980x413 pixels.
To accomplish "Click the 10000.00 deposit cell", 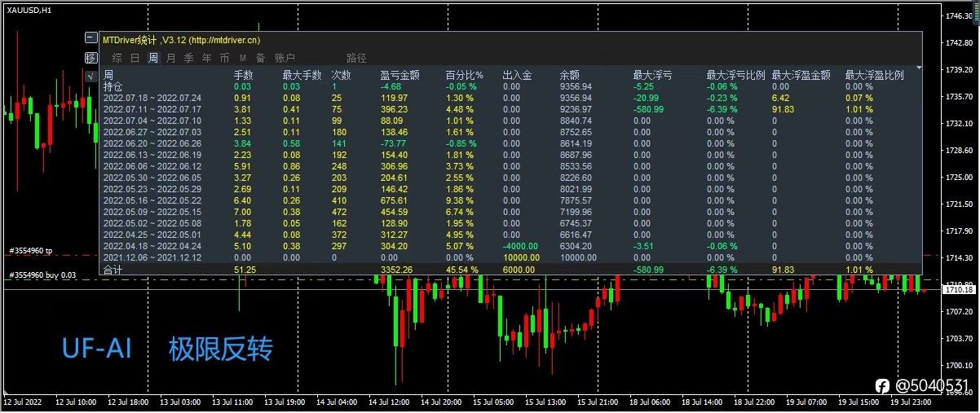I will coord(519,257).
